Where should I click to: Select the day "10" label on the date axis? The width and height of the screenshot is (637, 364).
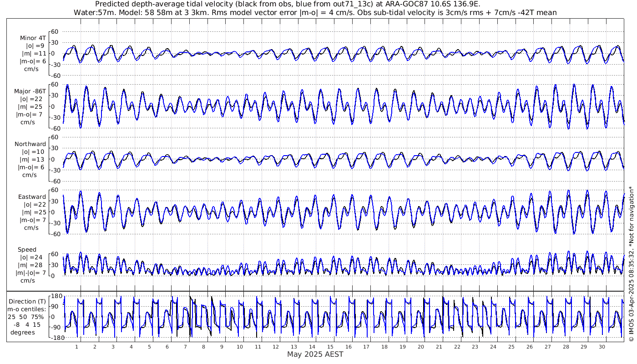click(x=240, y=347)
